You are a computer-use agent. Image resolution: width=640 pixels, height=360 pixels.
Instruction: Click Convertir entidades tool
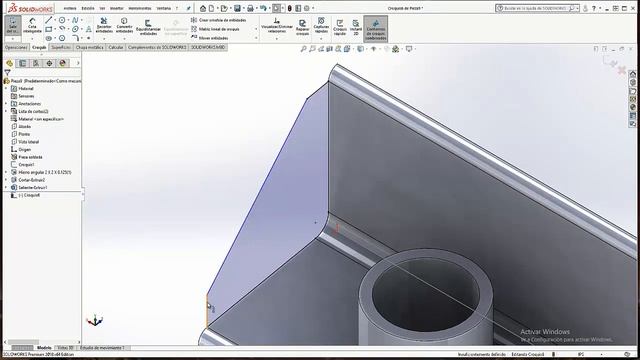click(x=124, y=25)
